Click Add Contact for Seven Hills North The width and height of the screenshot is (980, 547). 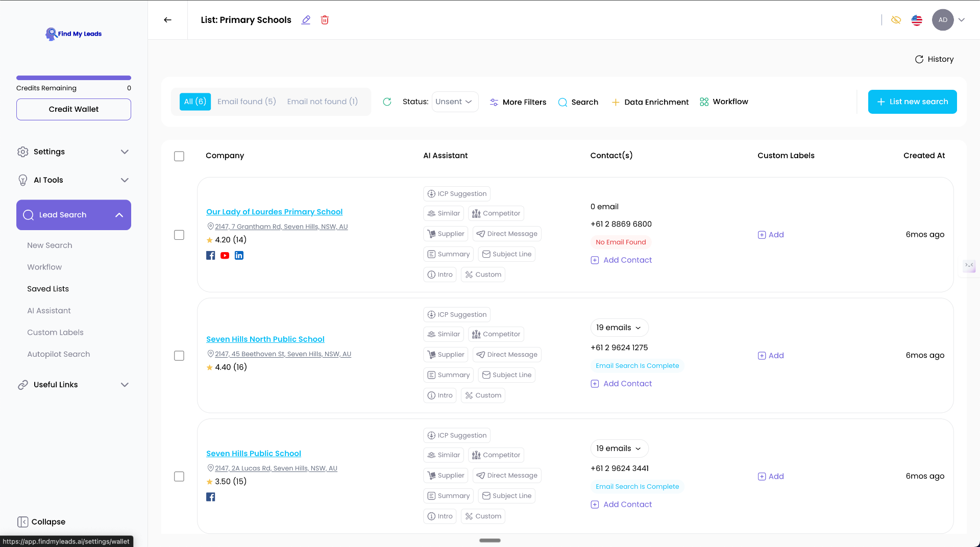[621, 384]
